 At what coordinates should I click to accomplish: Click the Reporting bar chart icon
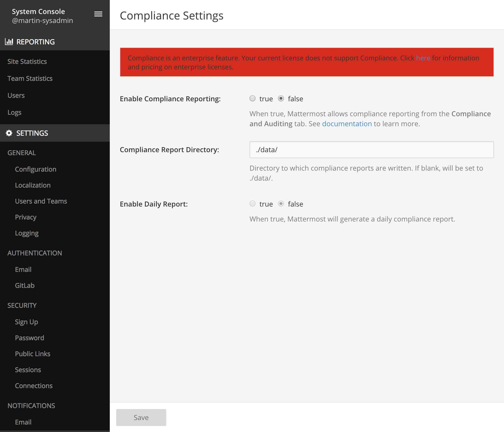[9, 42]
